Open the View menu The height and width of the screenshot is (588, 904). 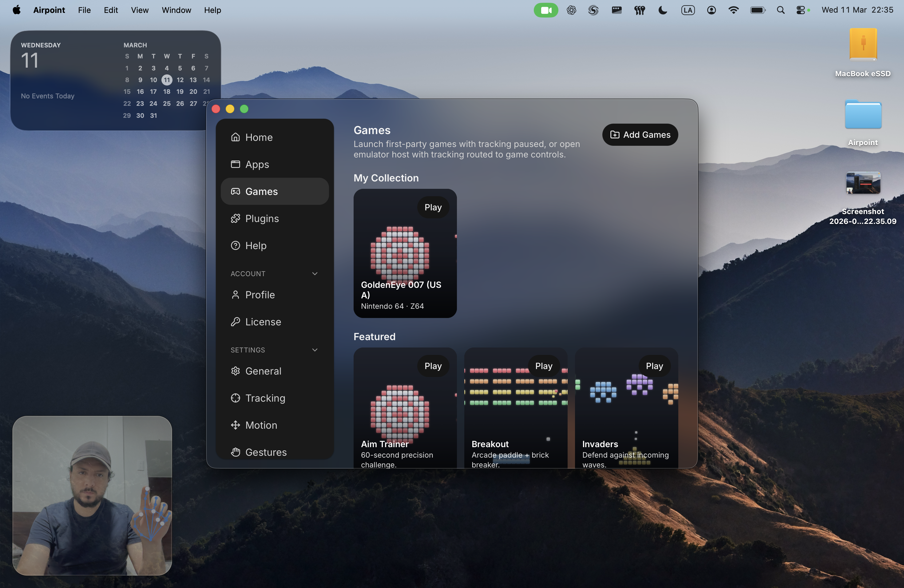[x=139, y=10]
